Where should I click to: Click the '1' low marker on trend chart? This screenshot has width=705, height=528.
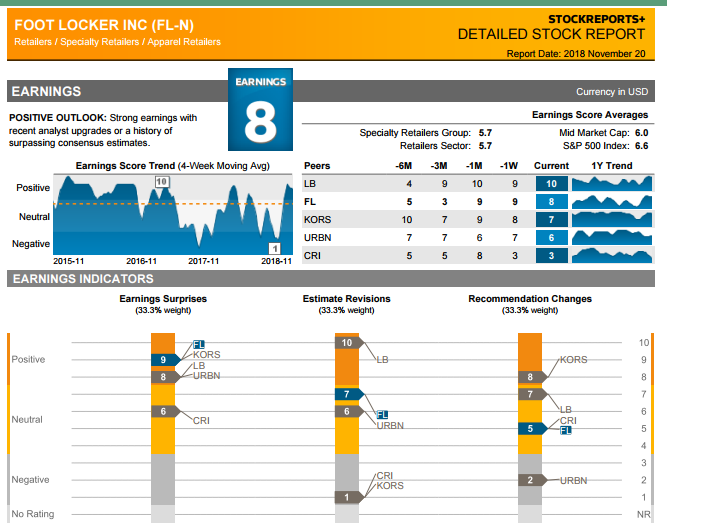coord(275,248)
